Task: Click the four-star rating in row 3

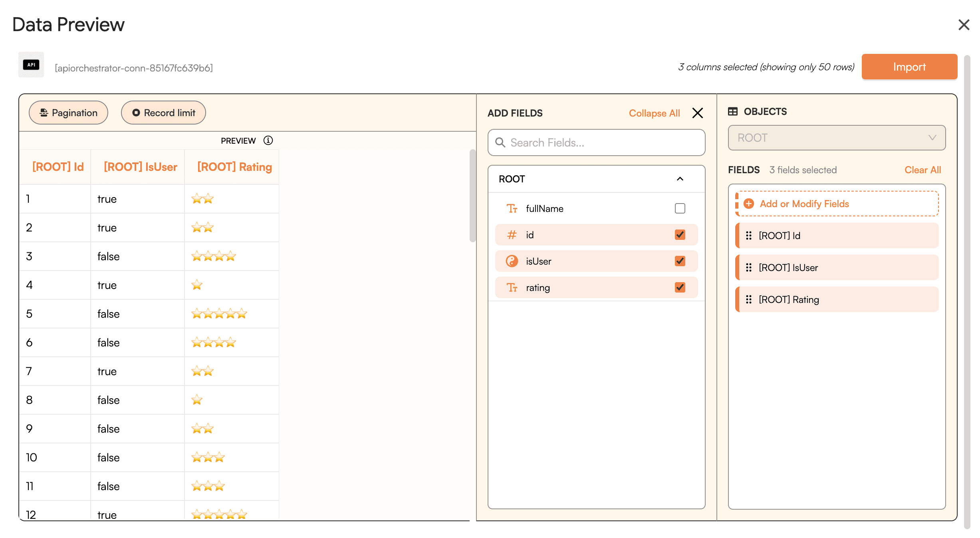Action: point(214,256)
